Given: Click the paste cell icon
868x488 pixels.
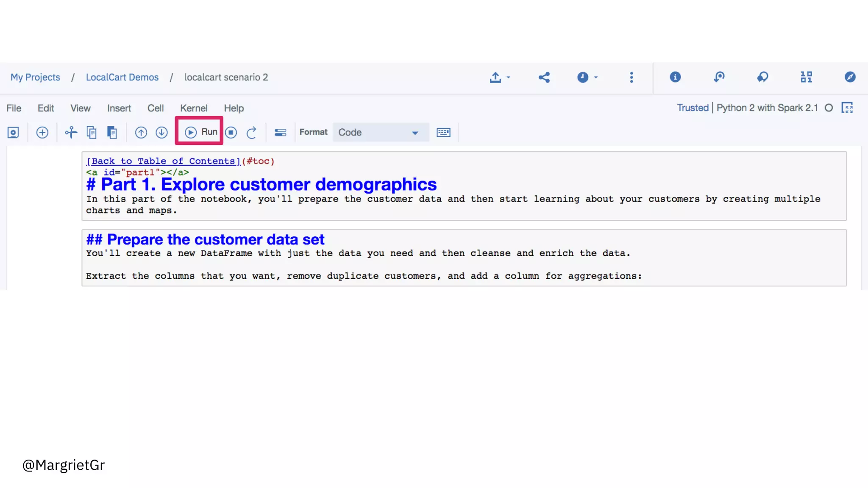Looking at the screenshot, I should click(x=112, y=133).
